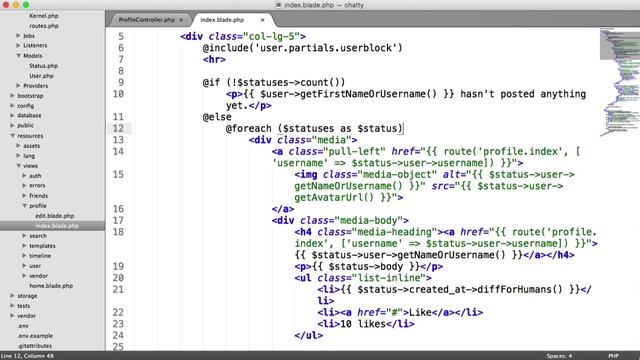The height and width of the screenshot is (360, 640).
Task: Collapse the Models folder arrow
Action: pos(18,56)
